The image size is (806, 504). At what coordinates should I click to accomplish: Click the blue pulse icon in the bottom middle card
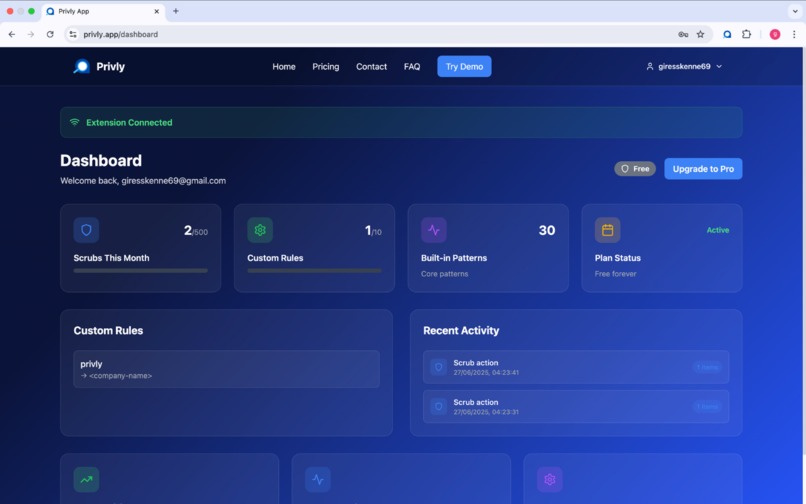coord(318,479)
